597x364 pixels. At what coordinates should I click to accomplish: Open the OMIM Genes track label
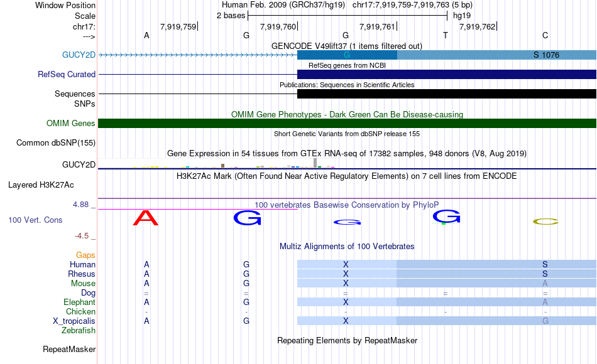click(x=70, y=123)
